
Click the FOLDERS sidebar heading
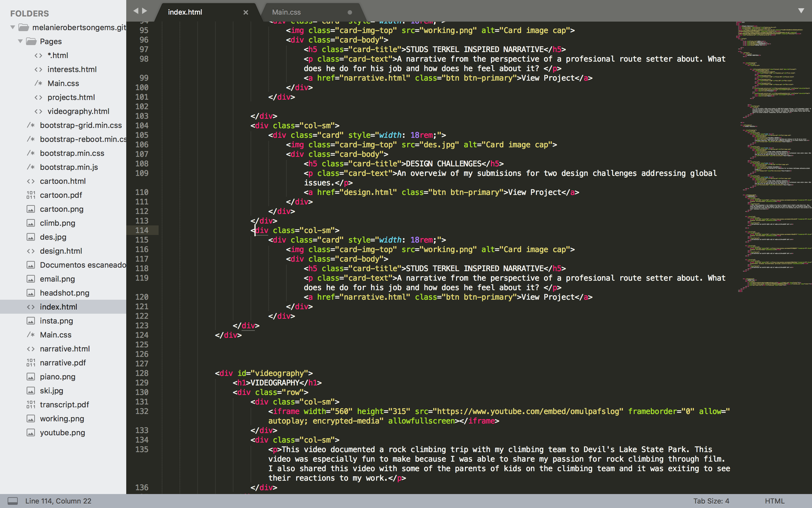[x=29, y=13]
